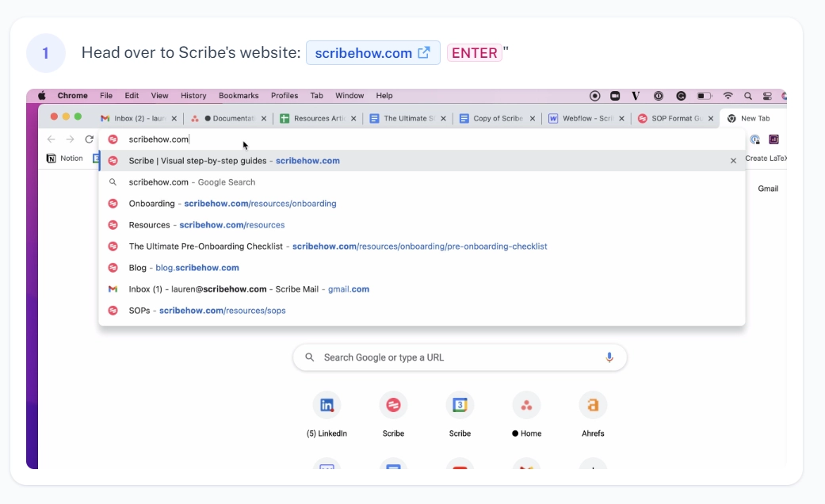Open the red Scribe shortcut tile
The width and height of the screenshot is (825, 504).
click(393, 415)
